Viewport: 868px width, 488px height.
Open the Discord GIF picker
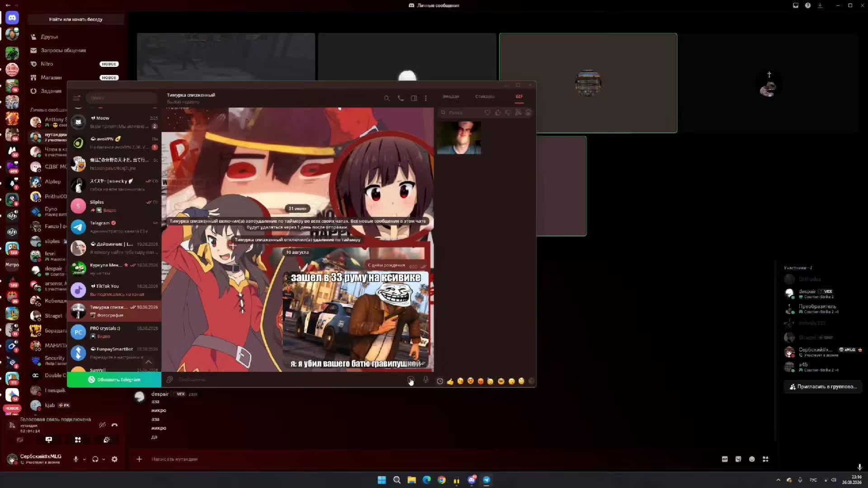coord(725,459)
